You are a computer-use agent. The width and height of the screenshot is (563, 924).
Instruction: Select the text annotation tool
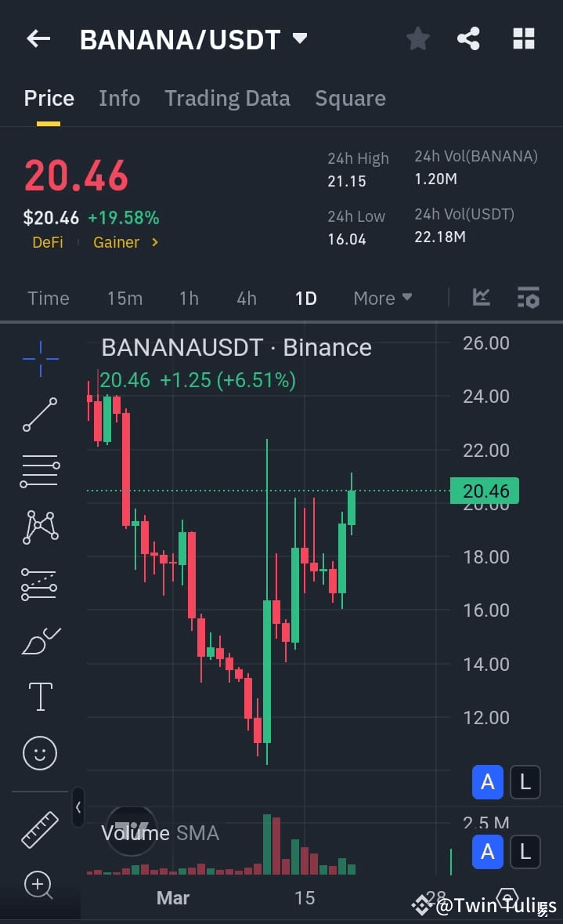(x=40, y=696)
